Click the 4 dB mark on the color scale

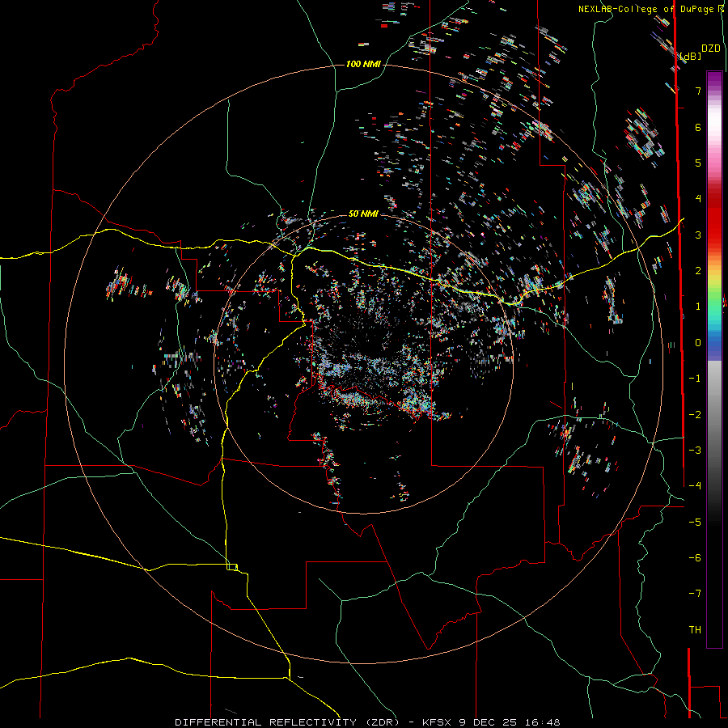(x=698, y=199)
